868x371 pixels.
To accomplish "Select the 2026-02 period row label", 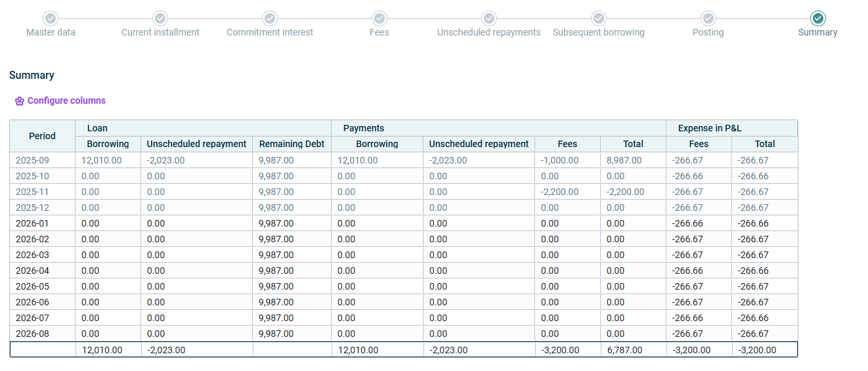I will click(x=31, y=239).
